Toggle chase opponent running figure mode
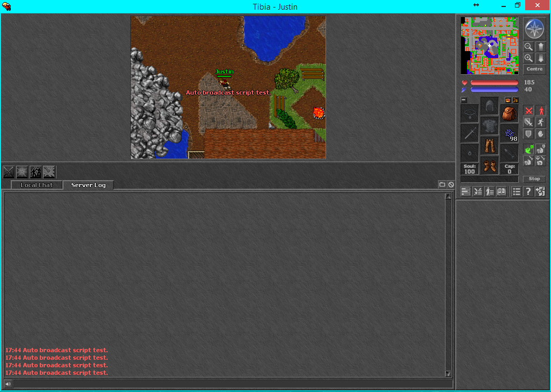This screenshot has height=392, width=551. [x=540, y=122]
